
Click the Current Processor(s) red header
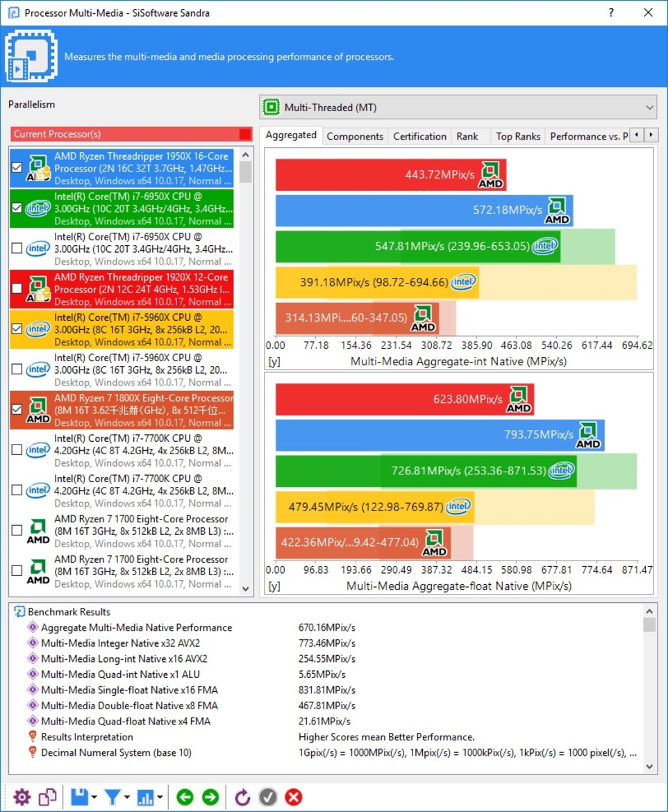[131, 134]
